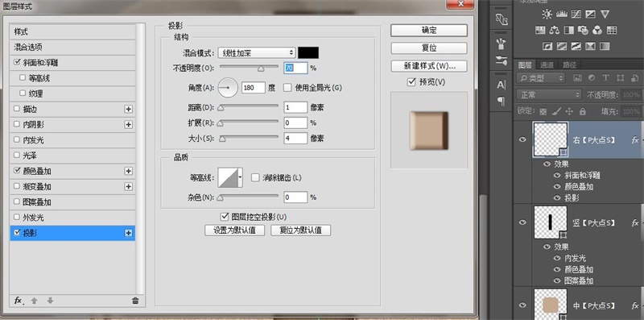Open 混合选项 in the style list
Image resolution: width=644 pixels, height=320 pixels.
pos(72,48)
